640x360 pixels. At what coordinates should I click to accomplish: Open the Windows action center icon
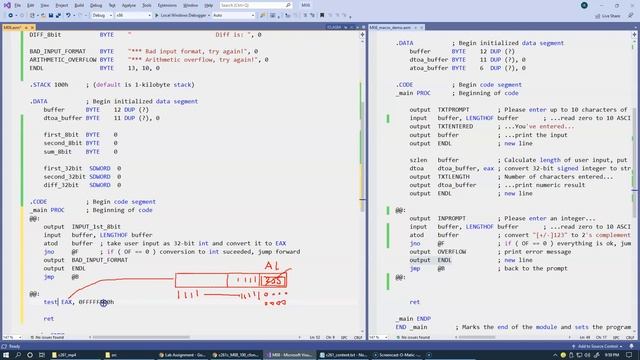point(629,355)
